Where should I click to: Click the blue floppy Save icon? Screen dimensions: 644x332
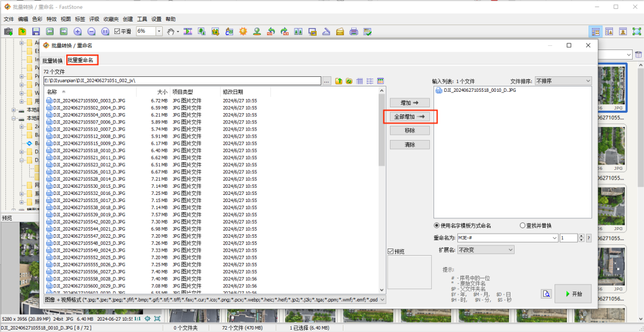36,31
